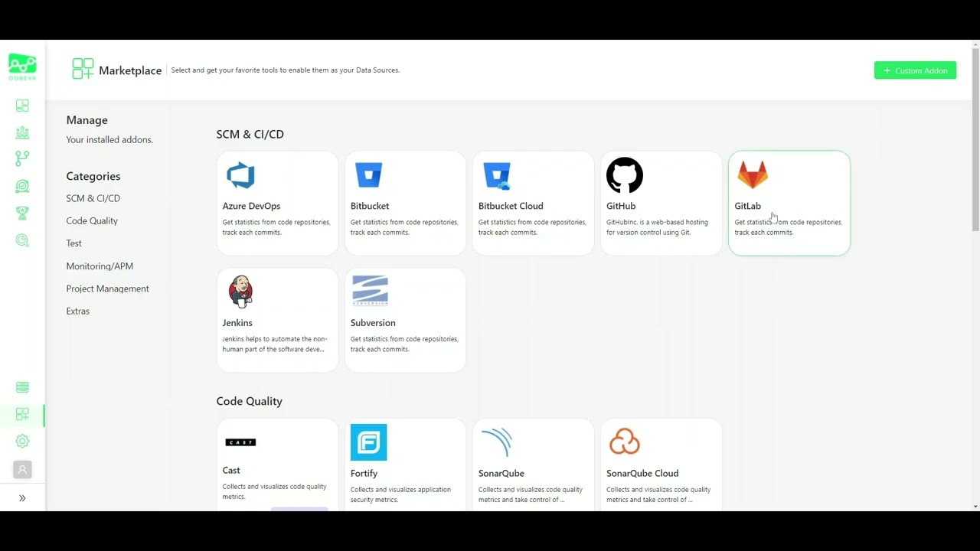Viewport: 980px width, 551px height.
Task: Open the user profile avatar
Action: coord(22,470)
